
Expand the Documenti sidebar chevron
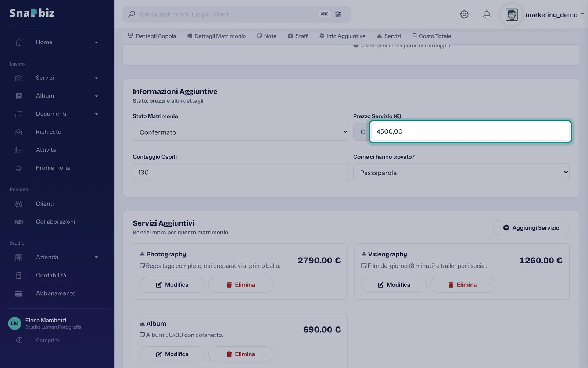(x=96, y=114)
